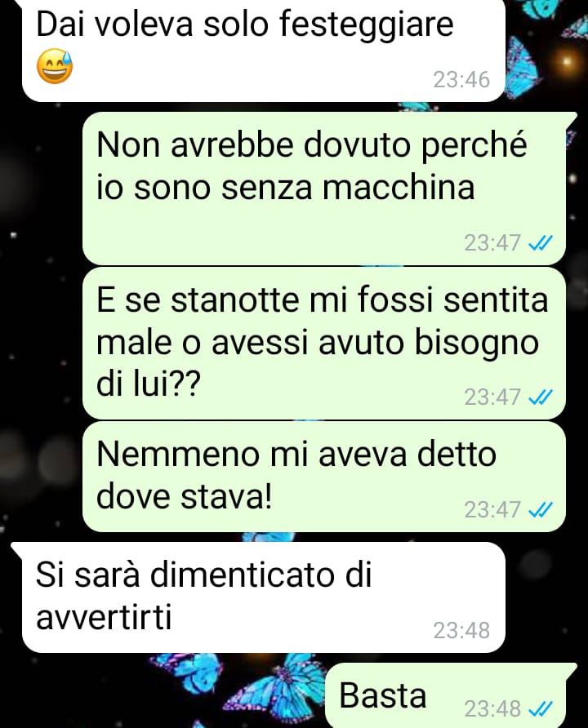
Task: Tap the sweating smile emoji
Action: pos(55,66)
